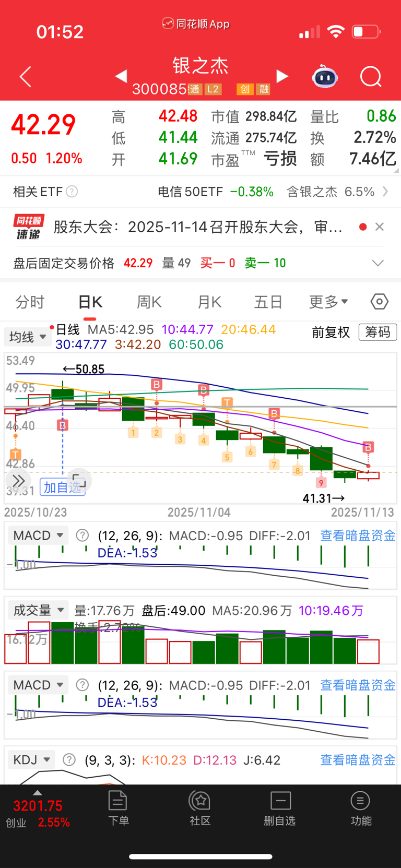Open first MACD help question mark
Screen dimensions: 401x868
(x=82, y=536)
